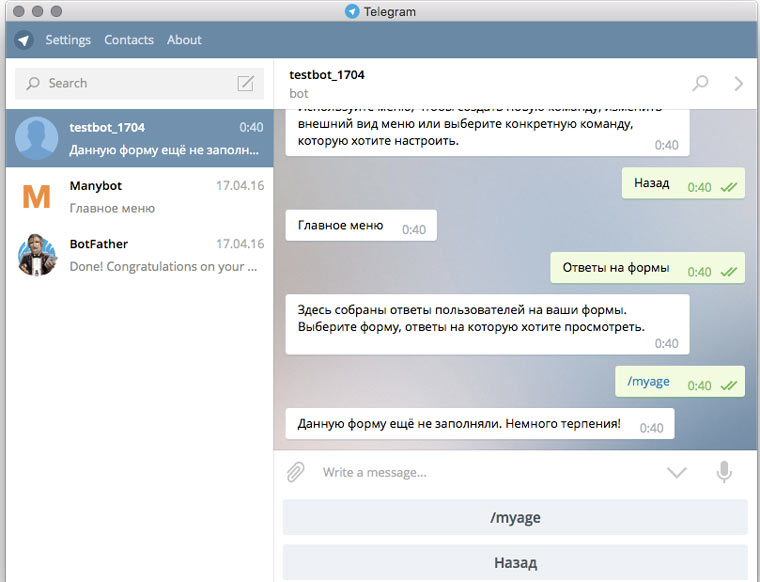
Task: Open the Manybot conversation
Action: (x=140, y=196)
